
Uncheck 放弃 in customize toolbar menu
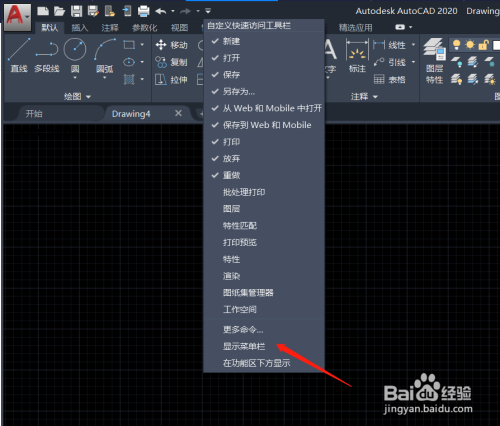[x=264, y=158]
